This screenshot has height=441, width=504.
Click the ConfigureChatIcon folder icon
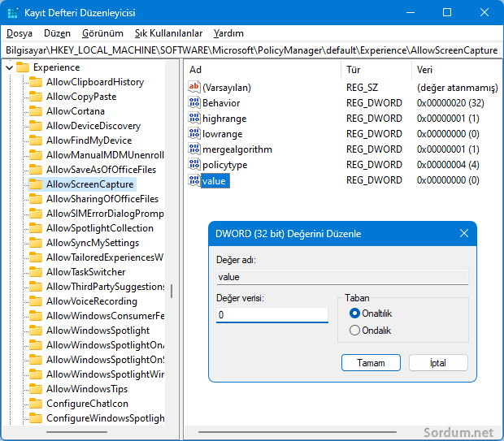(x=35, y=404)
